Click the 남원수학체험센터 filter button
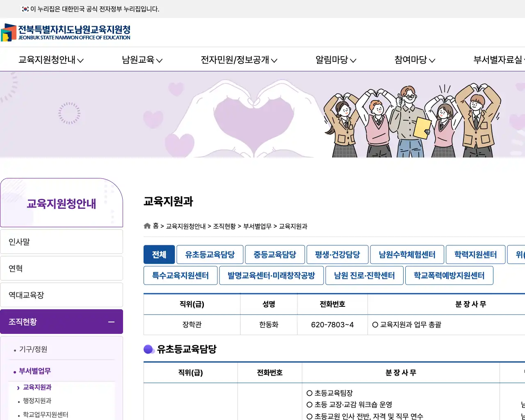Image resolution: width=525 pixels, height=420 pixels. tap(407, 254)
